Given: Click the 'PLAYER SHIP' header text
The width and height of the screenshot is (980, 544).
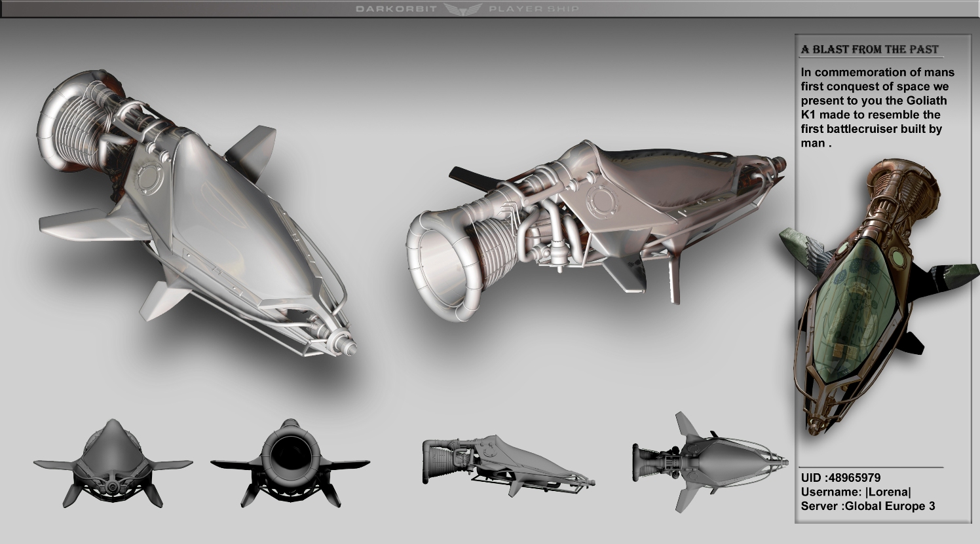Looking at the screenshot, I should coord(533,9).
